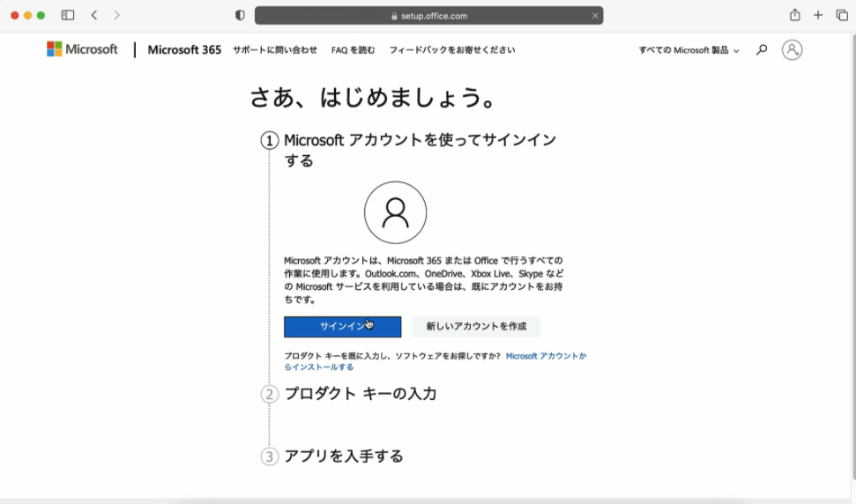Open the search magnifier icon
The width and height of the screenshot is (856, 504).
(x=762, y=50)
